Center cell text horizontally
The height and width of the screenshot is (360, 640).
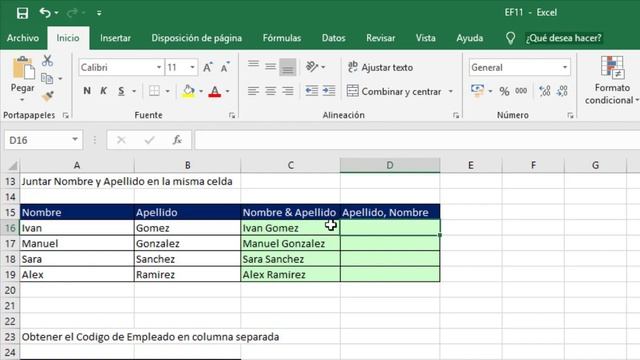pyautogui.click(x=270, y=91)
